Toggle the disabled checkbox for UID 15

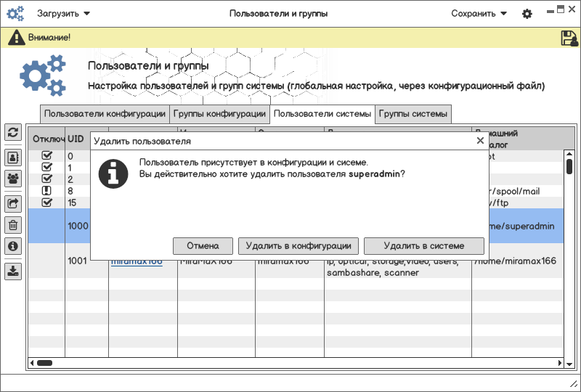pos(47,202)
